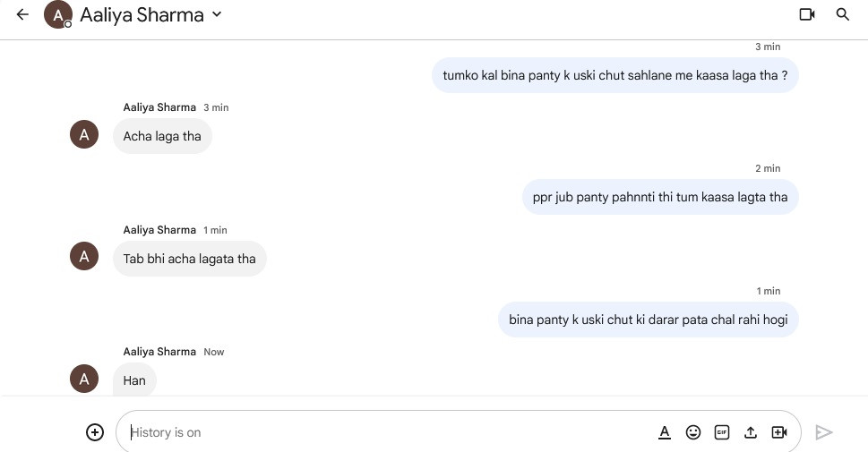The width and height of the screenshot is (868, 452).
Task: Toggle text formatting options
Action: coord(665,432)
